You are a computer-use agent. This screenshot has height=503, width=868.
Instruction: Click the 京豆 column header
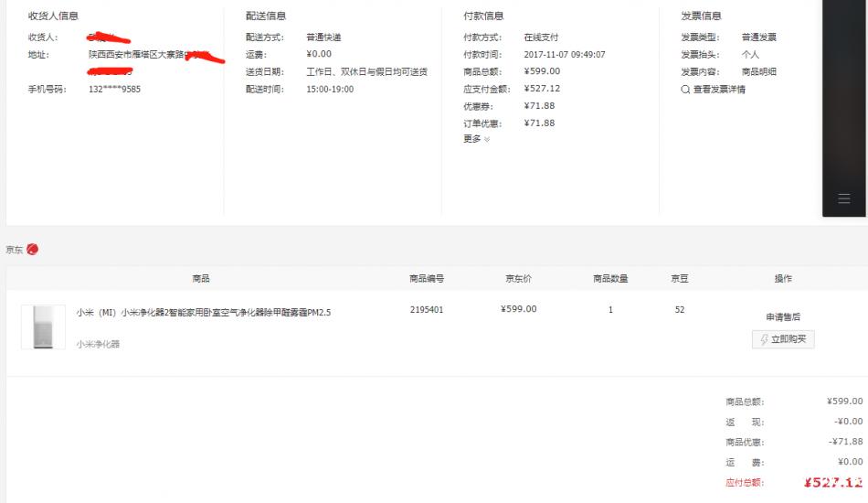(x=679, y=278)
